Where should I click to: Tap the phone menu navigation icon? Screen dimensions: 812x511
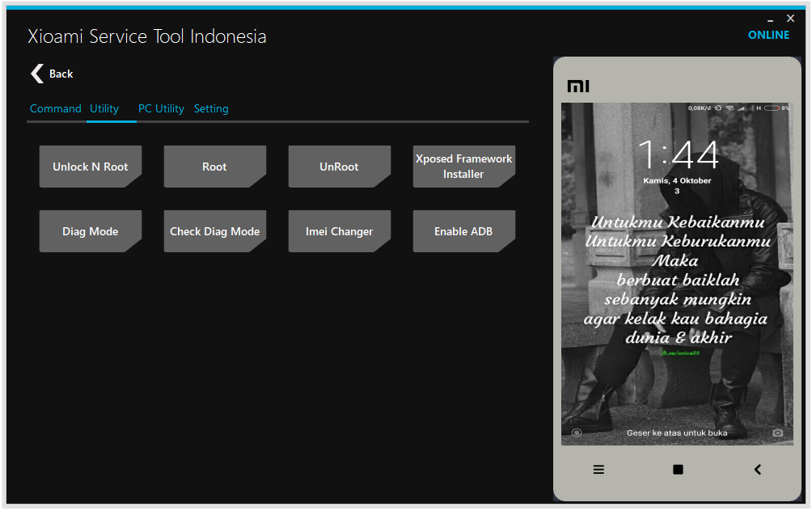(598, 470)
